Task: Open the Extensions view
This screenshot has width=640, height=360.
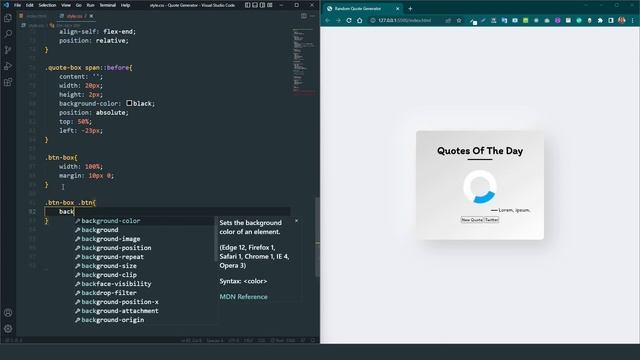Action: (8, 82)
